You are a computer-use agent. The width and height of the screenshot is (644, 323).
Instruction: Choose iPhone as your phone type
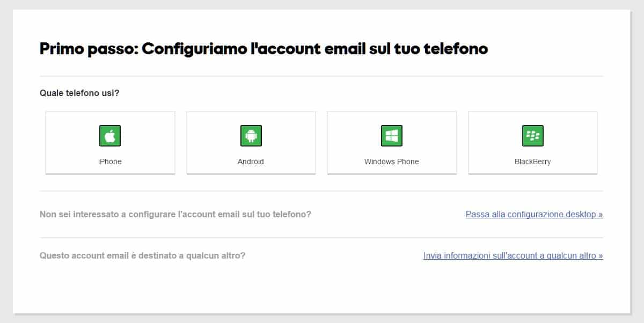click(110, 142)
